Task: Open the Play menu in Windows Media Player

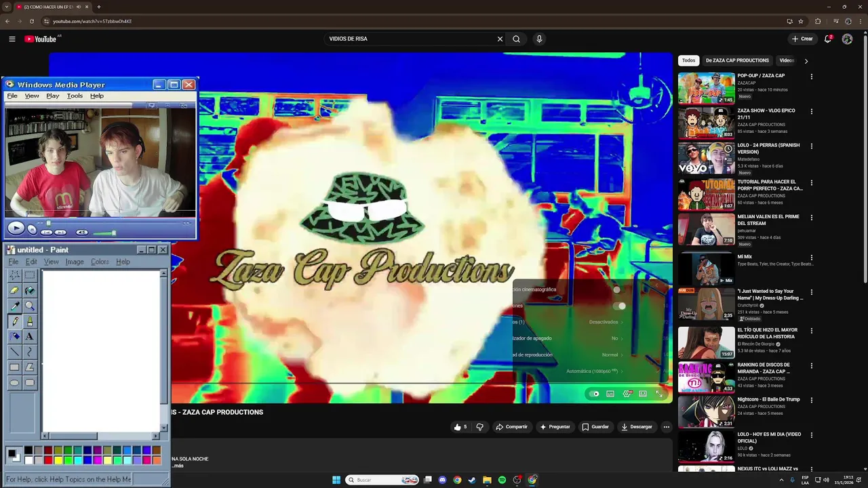Action: (x=53, y=96)
